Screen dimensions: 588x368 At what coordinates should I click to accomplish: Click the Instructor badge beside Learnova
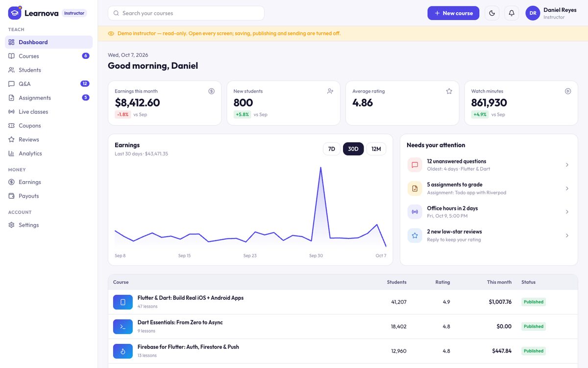74,13
